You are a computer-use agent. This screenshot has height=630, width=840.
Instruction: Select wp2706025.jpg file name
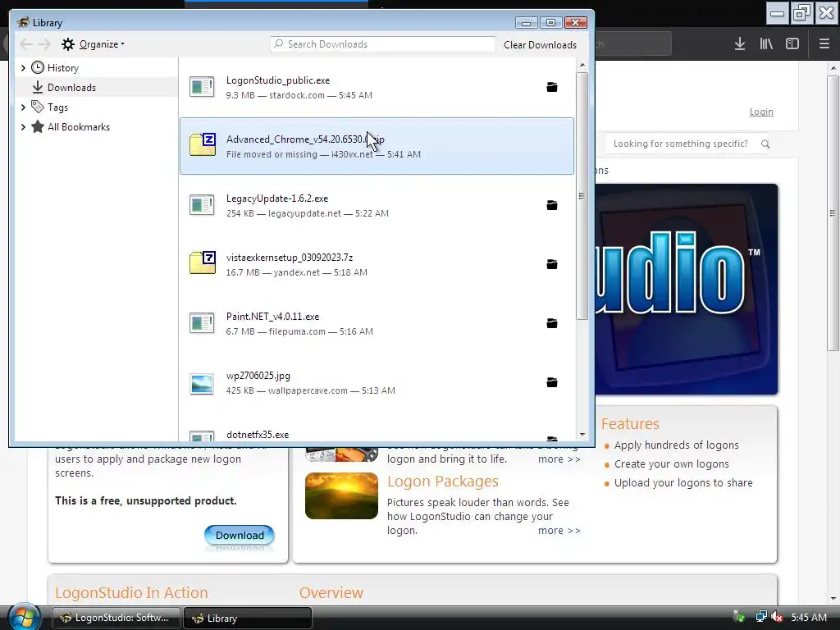258,376
